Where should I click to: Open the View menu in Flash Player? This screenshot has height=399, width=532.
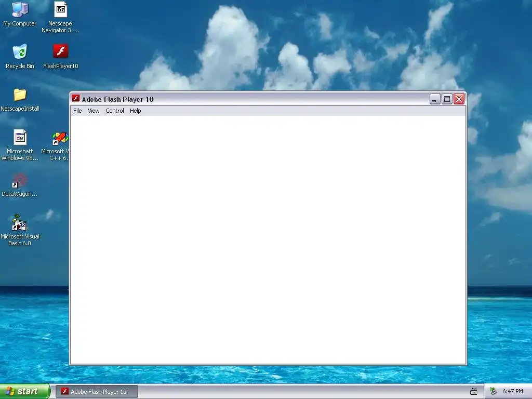(x=94, y=111)
